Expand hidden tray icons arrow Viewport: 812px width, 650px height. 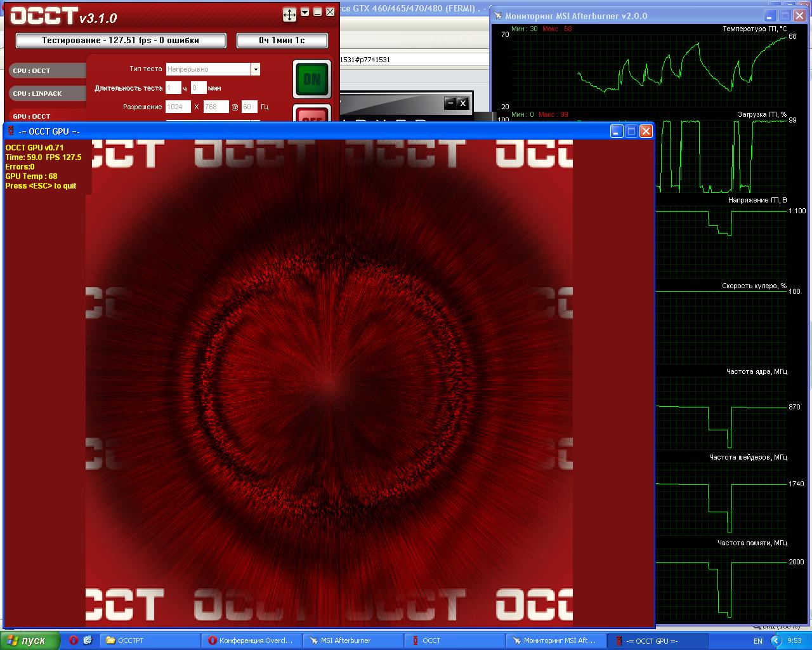click(776, 641)
